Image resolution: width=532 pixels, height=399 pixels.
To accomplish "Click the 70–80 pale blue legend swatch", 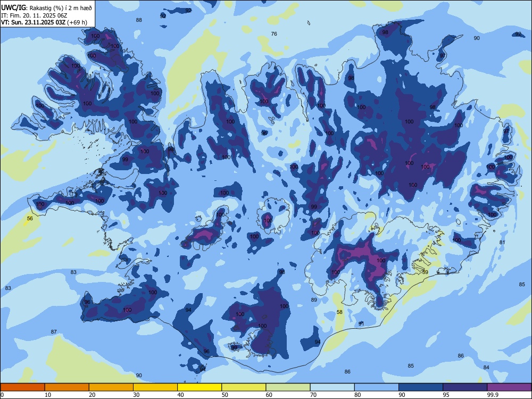I will click(x=332, y=387).
